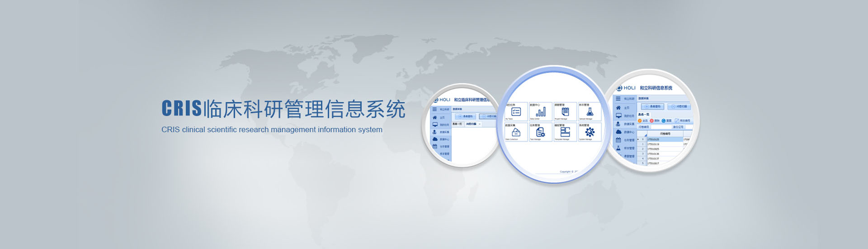Open the Data Center bar chart tile
The height and width of the screenshot is (249, 868).
(x=541, y=112)
